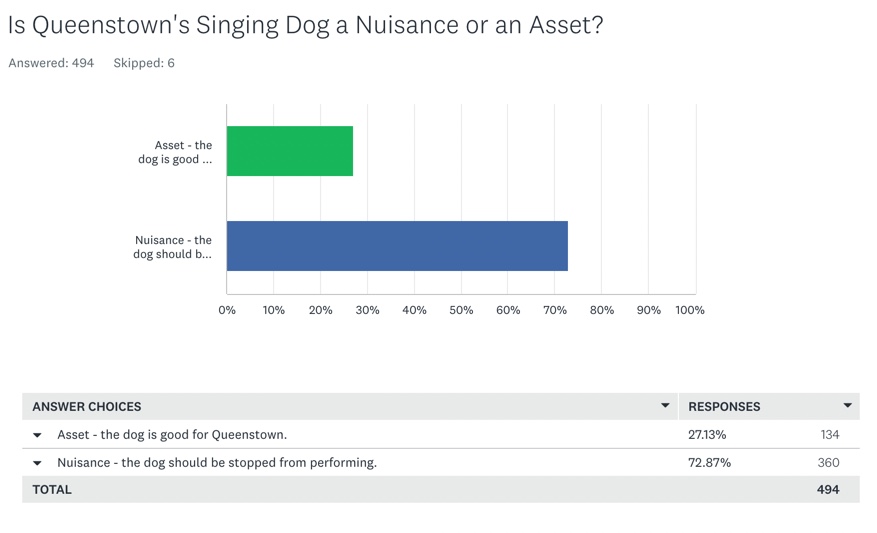Expand the Nuisance answer row triangle

pos(38,463)
